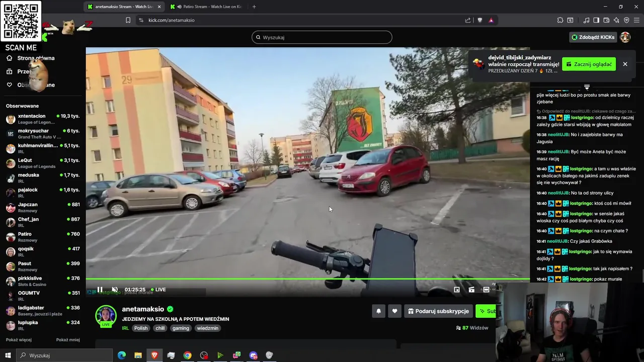Unmute the stream player audio

coord(115,290)
